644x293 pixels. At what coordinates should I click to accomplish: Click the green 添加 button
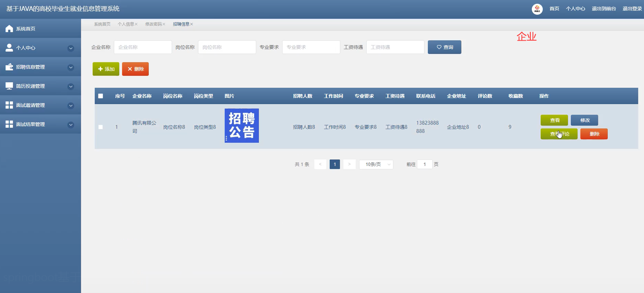tap(106, 69)
